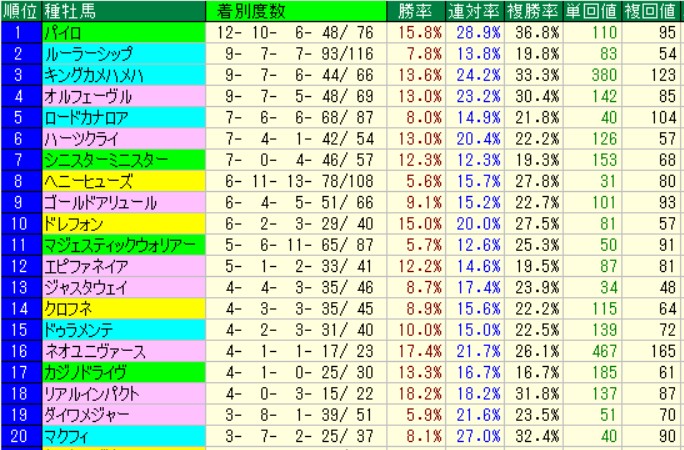Sort by 連対率 column header
684x450 pixels.
[475, 11]
